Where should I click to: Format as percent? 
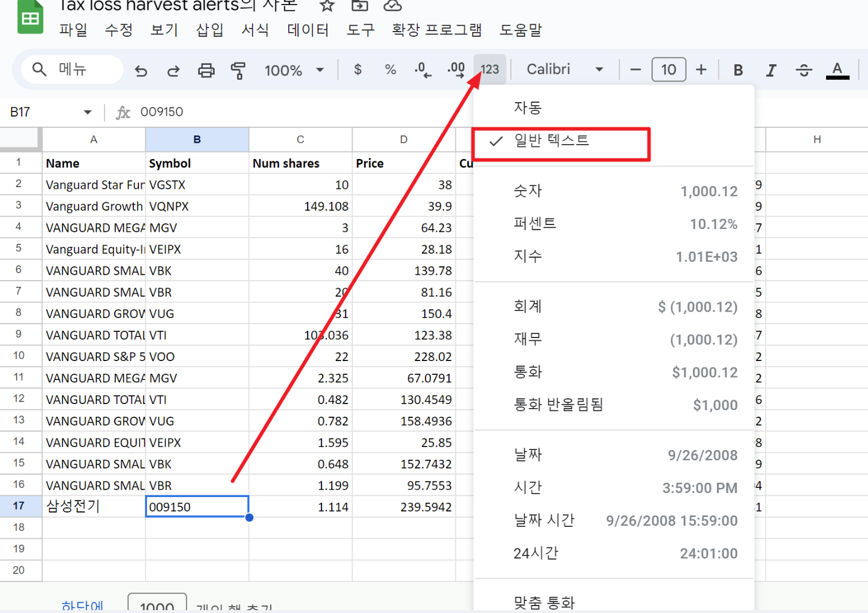pyautogui.click(x=390, y=69)
